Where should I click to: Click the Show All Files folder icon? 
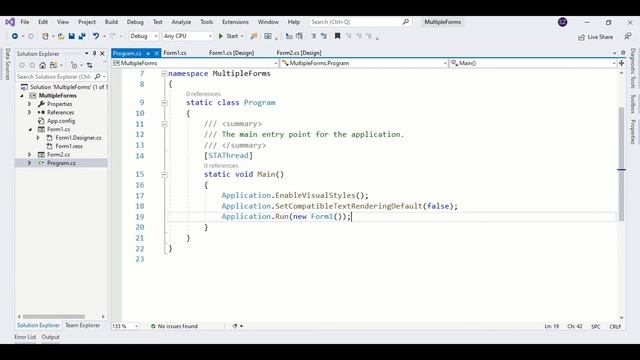click(x=53, y=65)
